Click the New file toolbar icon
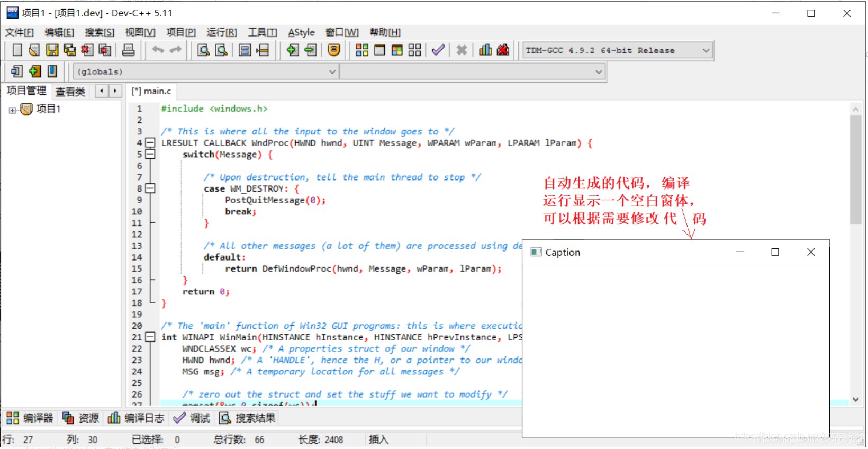Viewport: 868px width, 449px height. [x=17, y=50]
